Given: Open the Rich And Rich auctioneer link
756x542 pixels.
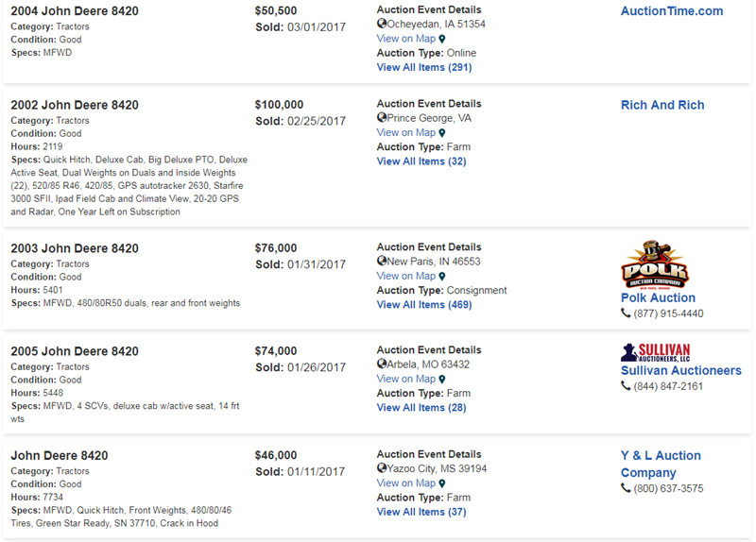Looking at the screenshot, I should tap(661, 105).
